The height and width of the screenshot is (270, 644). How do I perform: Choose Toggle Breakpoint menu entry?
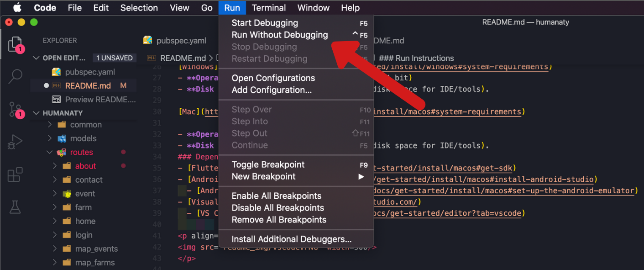[296, 164]
